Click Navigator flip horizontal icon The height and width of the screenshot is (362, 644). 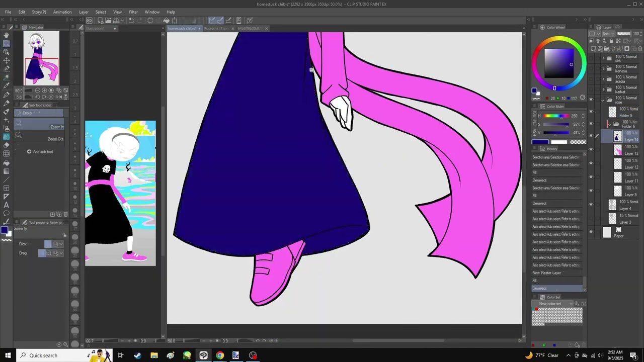(59, 97)
